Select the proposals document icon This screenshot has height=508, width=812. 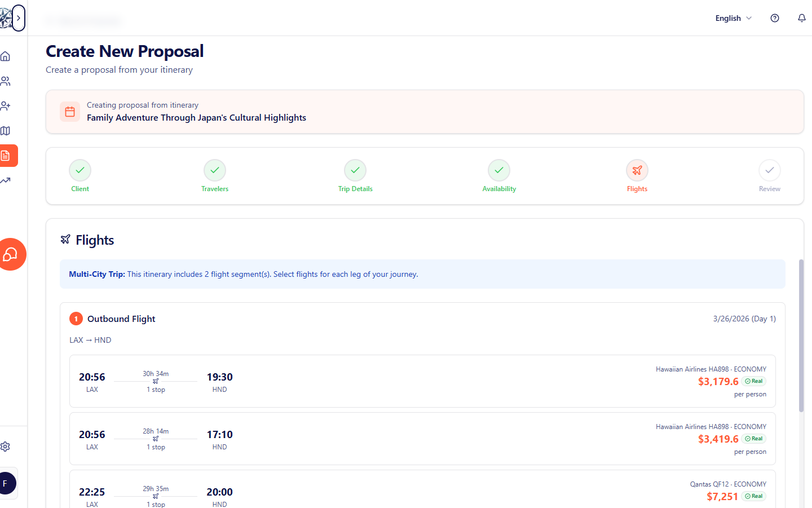[x=6, y=155]
